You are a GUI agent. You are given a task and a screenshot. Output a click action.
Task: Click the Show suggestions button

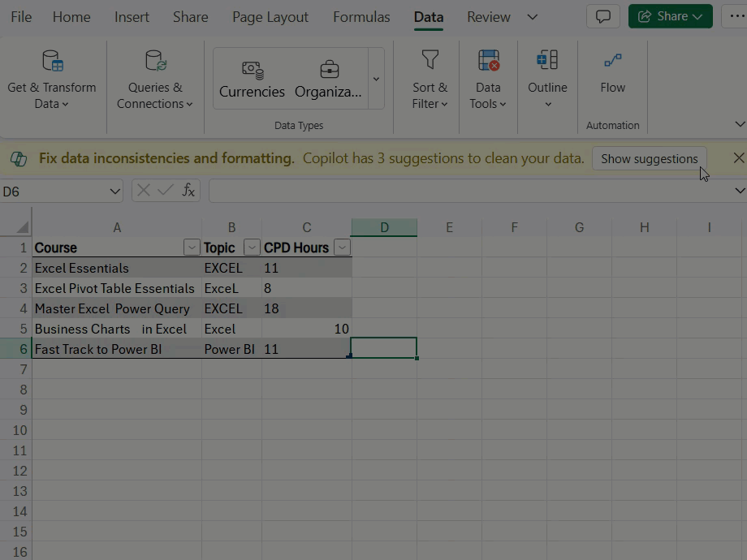point(649,159)
